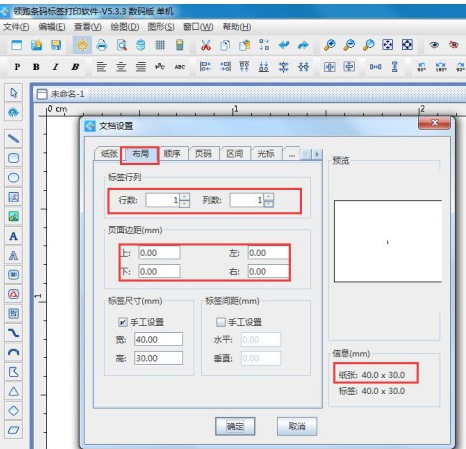This screenshot has height=449, width=466.
Task: Click the undo arrow icon
Action: pos(284,45)
